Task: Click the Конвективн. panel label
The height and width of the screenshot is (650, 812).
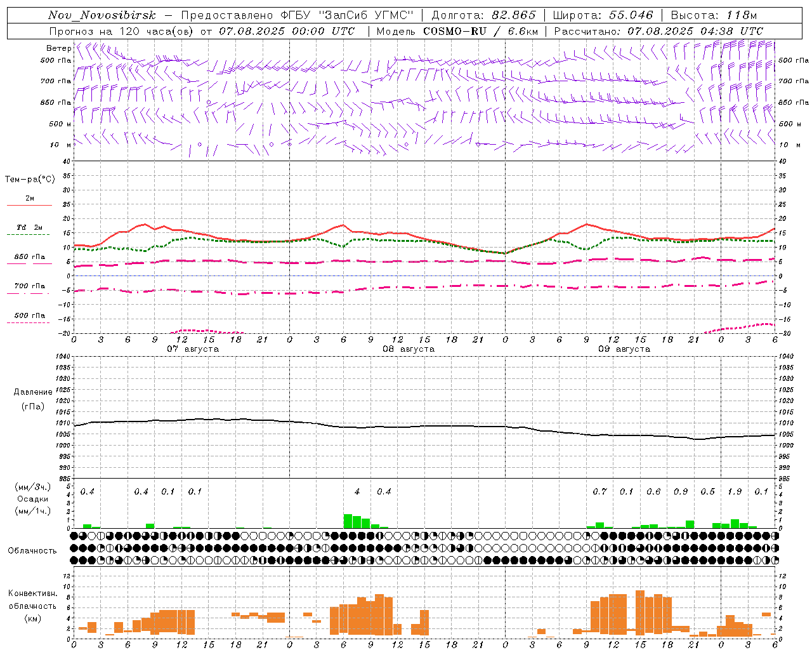Action: 32,594
